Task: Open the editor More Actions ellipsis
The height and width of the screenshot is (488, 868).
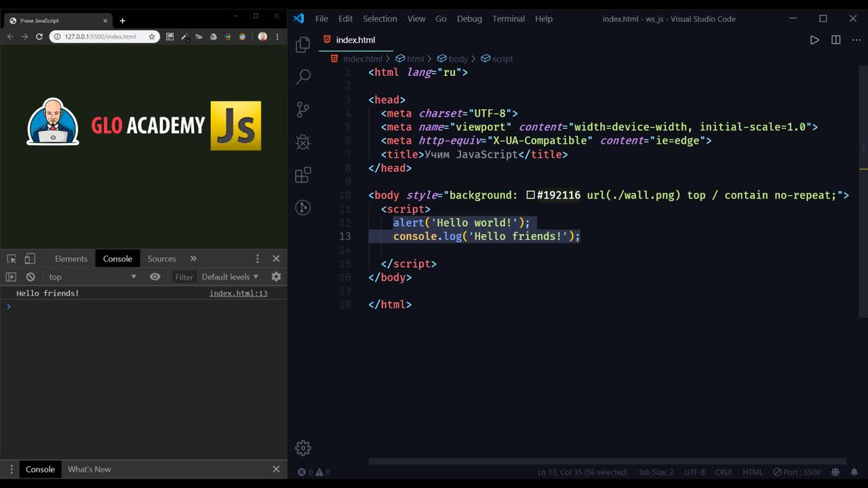Action: [855, 40]
